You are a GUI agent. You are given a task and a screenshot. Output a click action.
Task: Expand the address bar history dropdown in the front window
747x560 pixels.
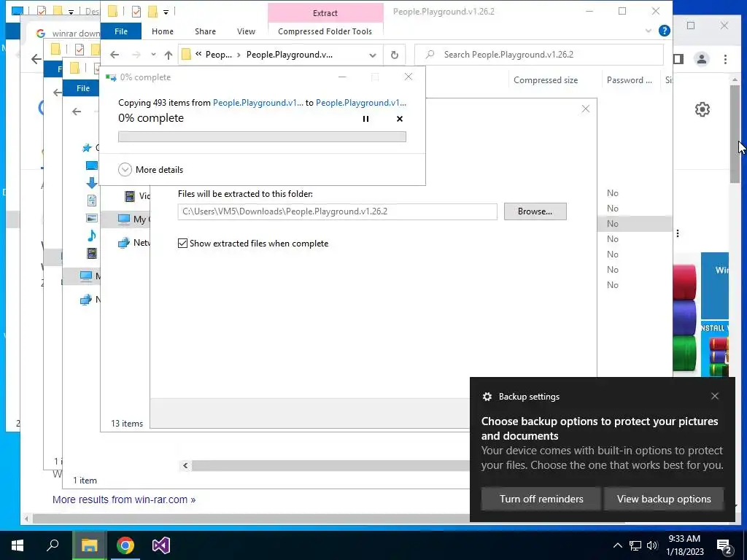pos(373,55)
